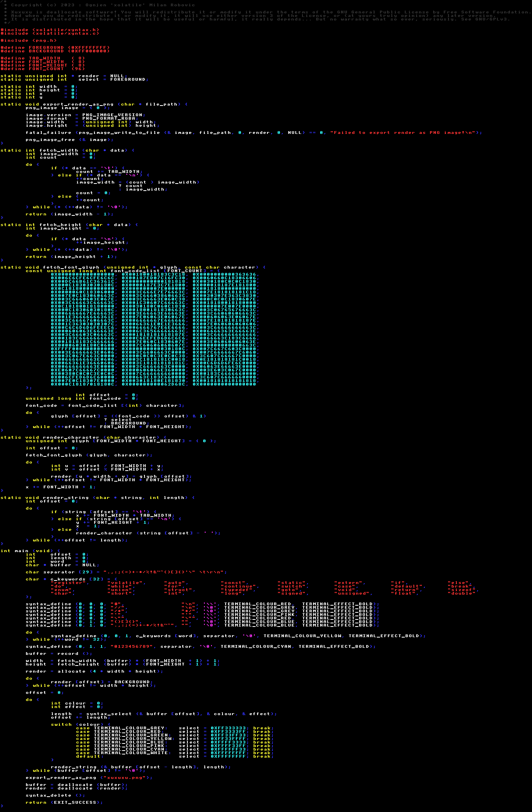
Task: Click 'fetch_font_glyph (glyph, character);' call
Action: (89, 455)
